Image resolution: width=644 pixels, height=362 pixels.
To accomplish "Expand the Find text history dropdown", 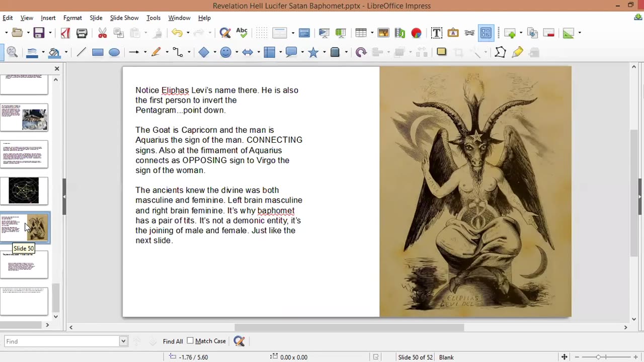I will tap(123, 341).
